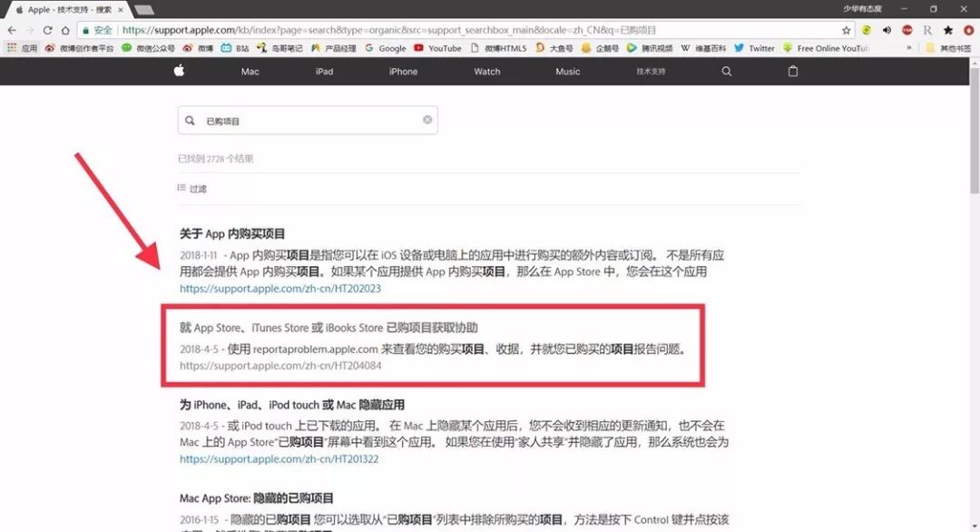Viewport: 980px width, 532px height.
Task: Expand the 过滤 filter option
Action: click(x=191, y=188)
